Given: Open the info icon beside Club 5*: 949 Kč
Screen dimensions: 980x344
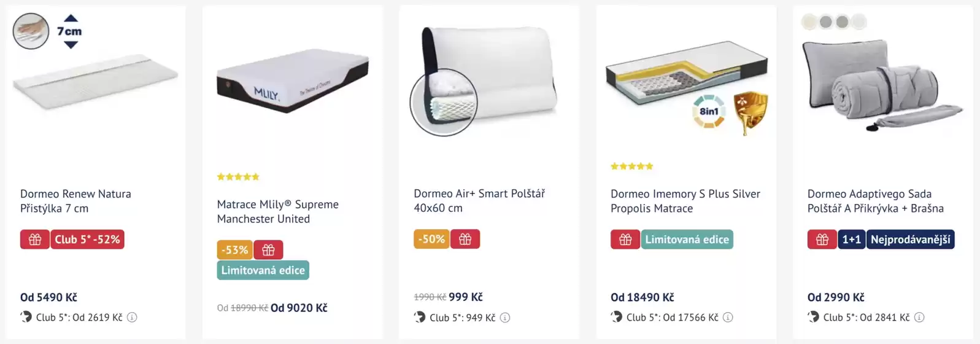Looking at the screenshot, I should [x=505, y=318].
